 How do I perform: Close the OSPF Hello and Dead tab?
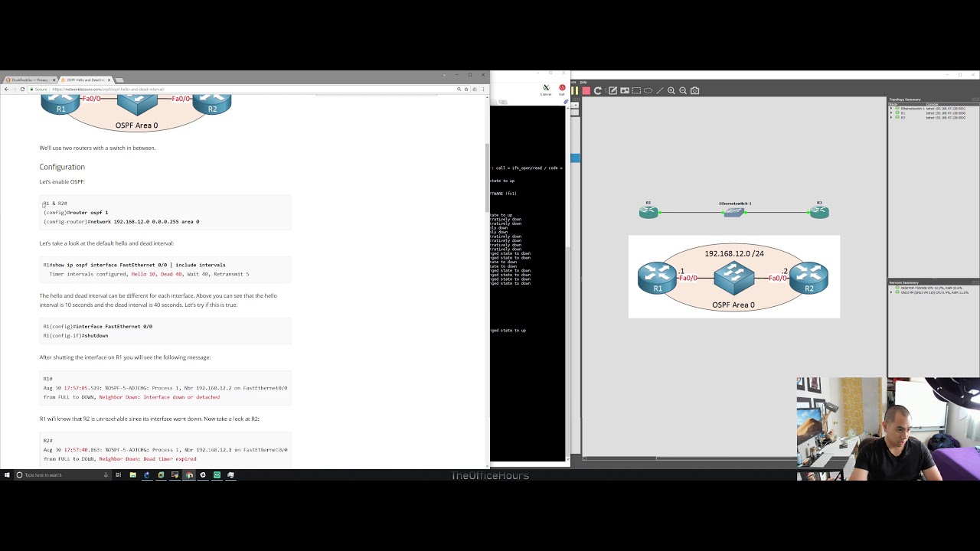click(x=109, y=80)
